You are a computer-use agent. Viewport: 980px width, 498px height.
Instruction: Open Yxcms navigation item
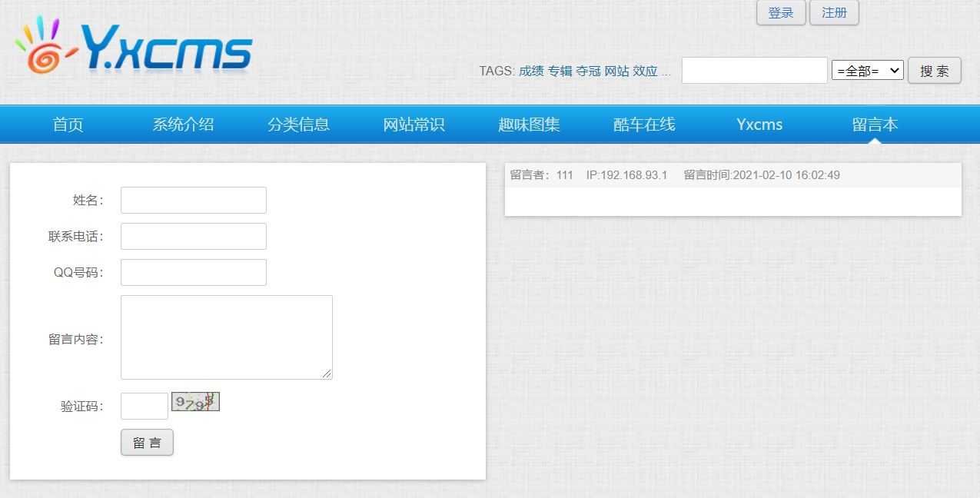(x=759, y=124)
